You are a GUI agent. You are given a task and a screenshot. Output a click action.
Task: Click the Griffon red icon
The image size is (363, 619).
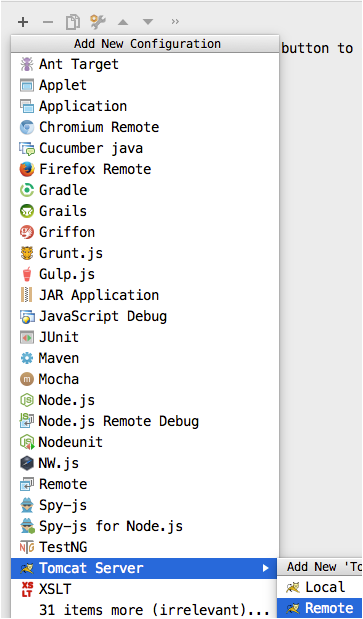coord(27,232)
